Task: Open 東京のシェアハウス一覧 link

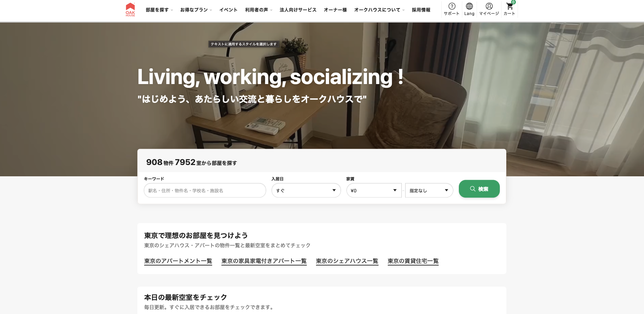Action: [347, 261]
